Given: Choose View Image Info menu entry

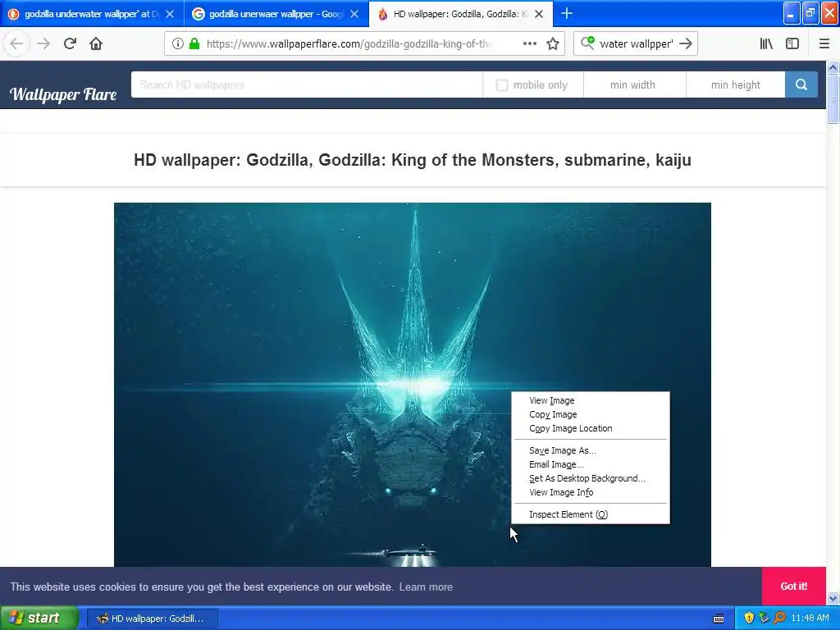Looking at the screenshot, I should click(x=591, y=492).
